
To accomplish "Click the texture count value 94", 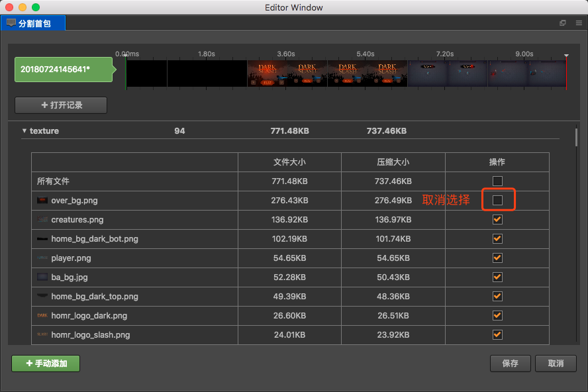I will [x=179, y=131].
